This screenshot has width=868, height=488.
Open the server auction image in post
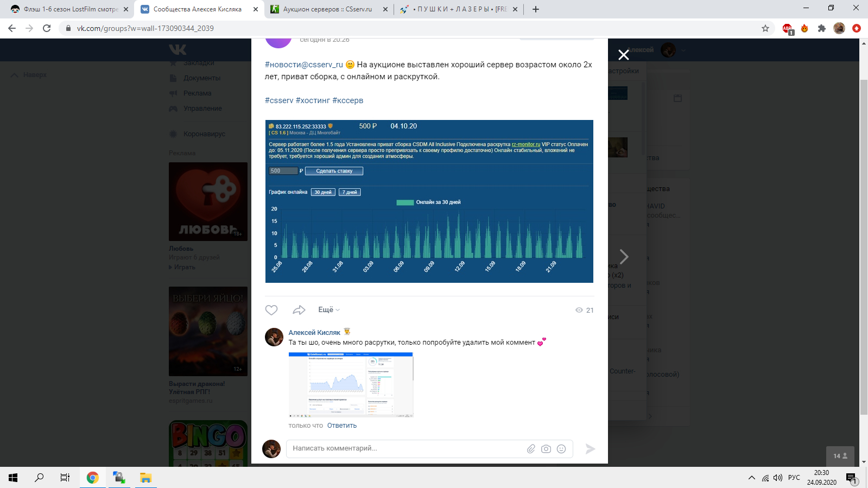point(429,201)
